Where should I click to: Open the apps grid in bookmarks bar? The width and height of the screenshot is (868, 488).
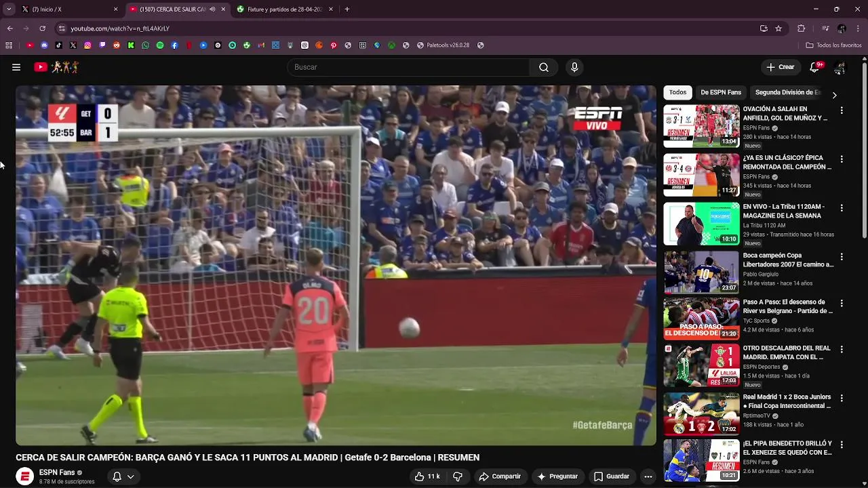9,45
